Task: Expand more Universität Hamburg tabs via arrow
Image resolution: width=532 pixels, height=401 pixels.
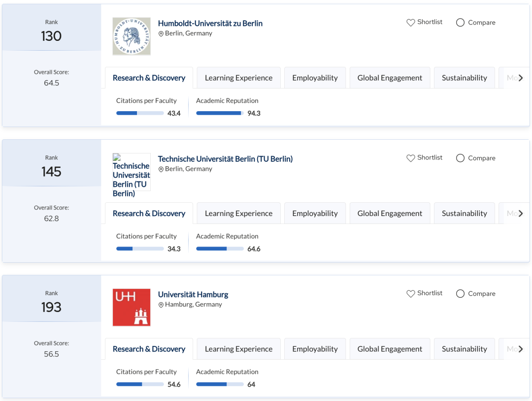Action: (521, 349)
